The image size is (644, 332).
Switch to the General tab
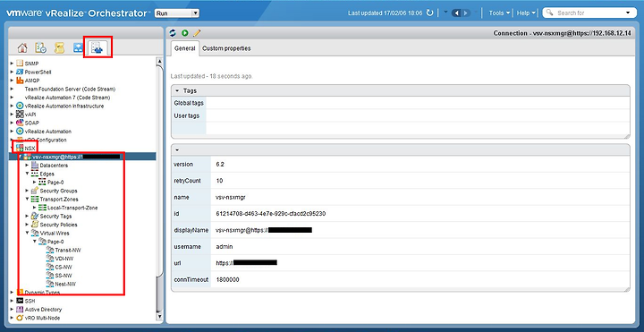click(x=185, y=48)
